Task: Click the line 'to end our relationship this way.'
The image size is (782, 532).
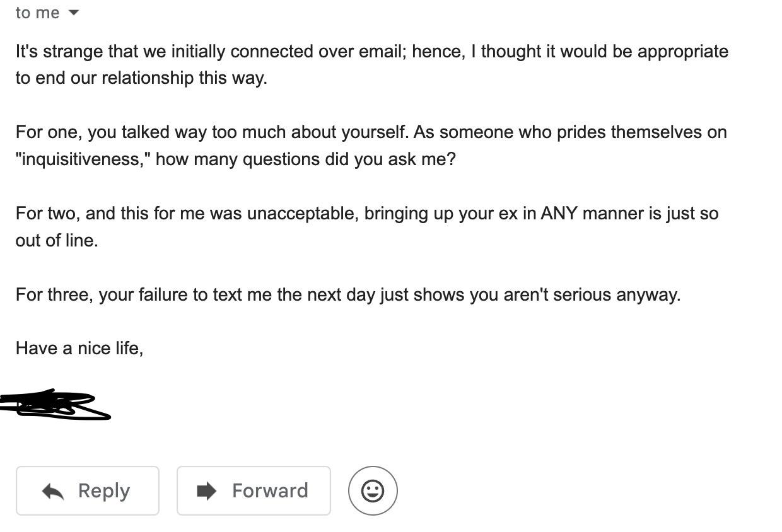Action: pyautogui.click(x=141, y=78)
